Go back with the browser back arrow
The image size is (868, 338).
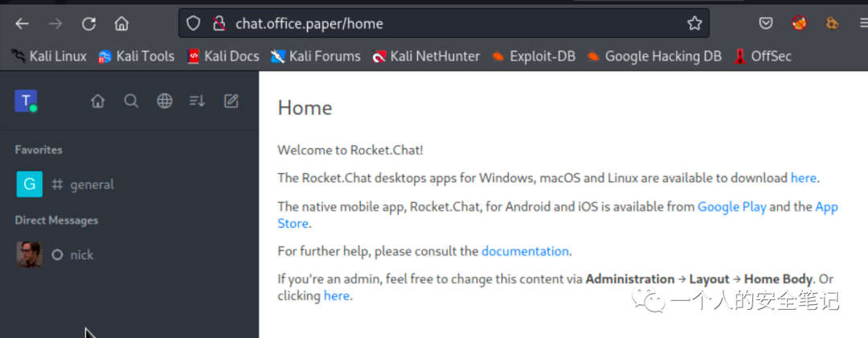click(23, 24)
